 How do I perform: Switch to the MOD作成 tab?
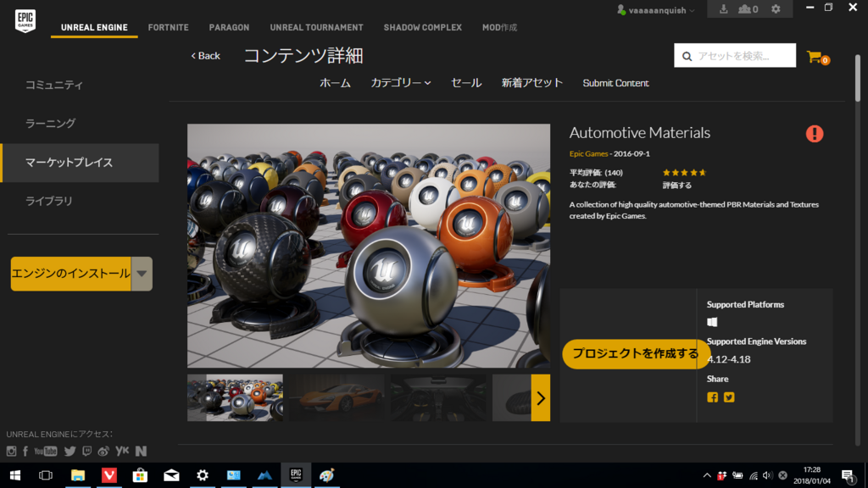[x=499, y=27]
